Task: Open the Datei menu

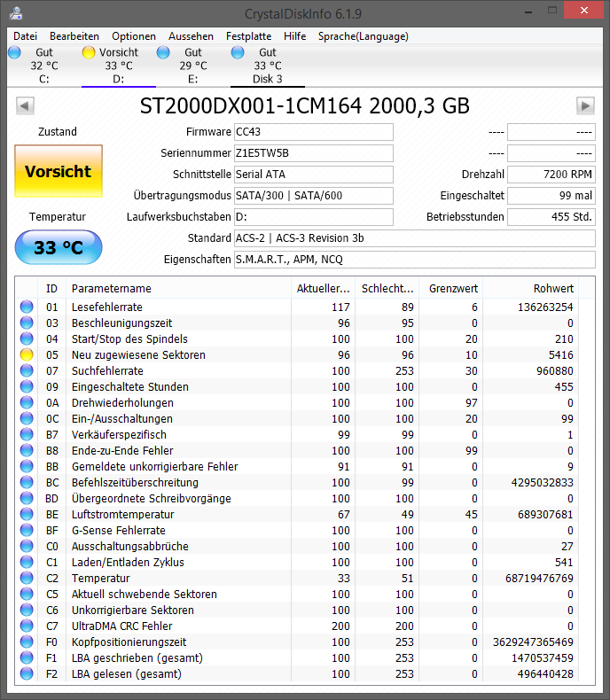Action: point(25,36)
